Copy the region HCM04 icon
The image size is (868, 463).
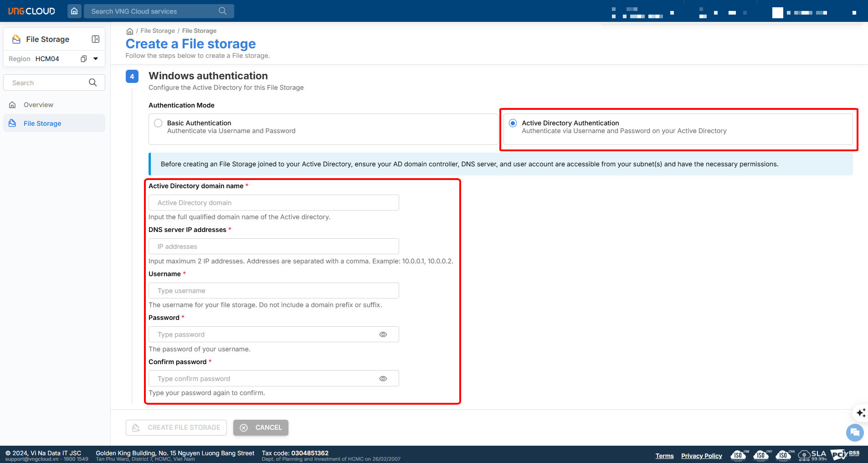pyautogui.click(x=84, y=59)
